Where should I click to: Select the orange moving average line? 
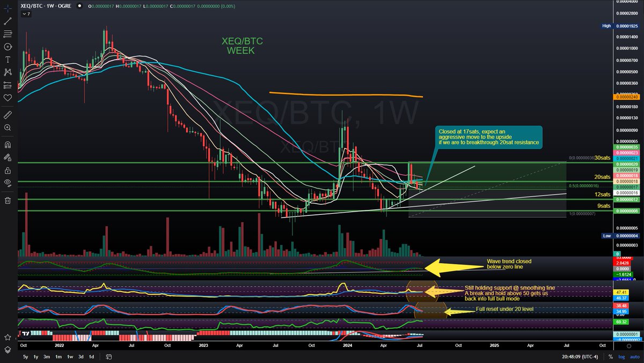346,95
